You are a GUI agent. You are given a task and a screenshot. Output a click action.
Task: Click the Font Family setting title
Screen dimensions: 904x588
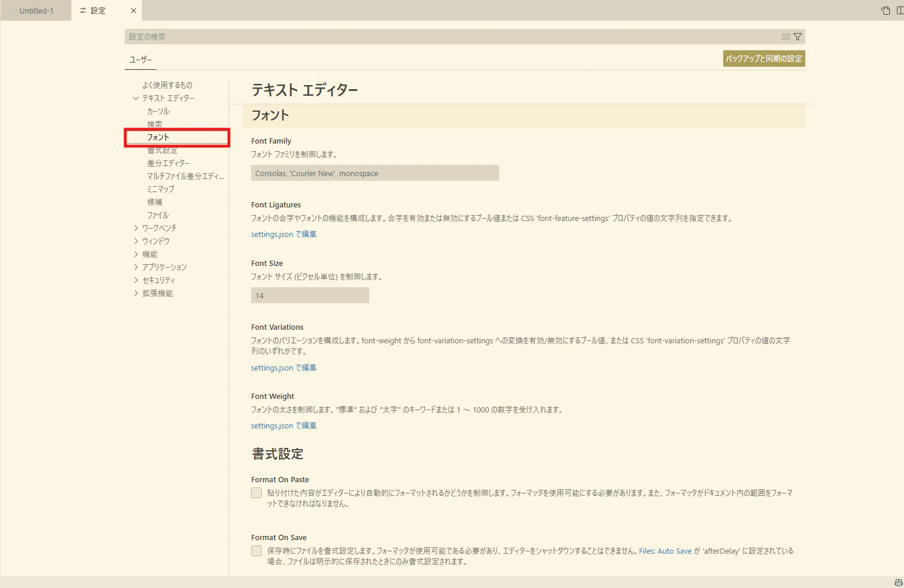point(271,141)
